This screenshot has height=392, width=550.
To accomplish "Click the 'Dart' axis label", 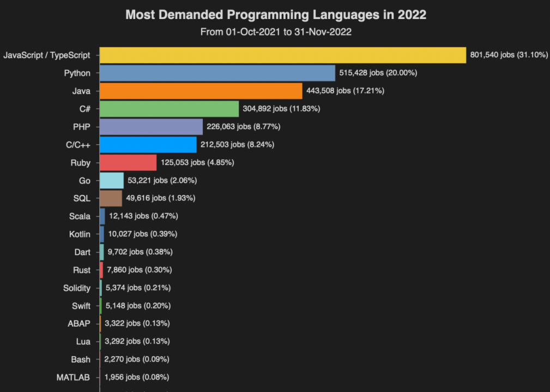I will 82,252.
